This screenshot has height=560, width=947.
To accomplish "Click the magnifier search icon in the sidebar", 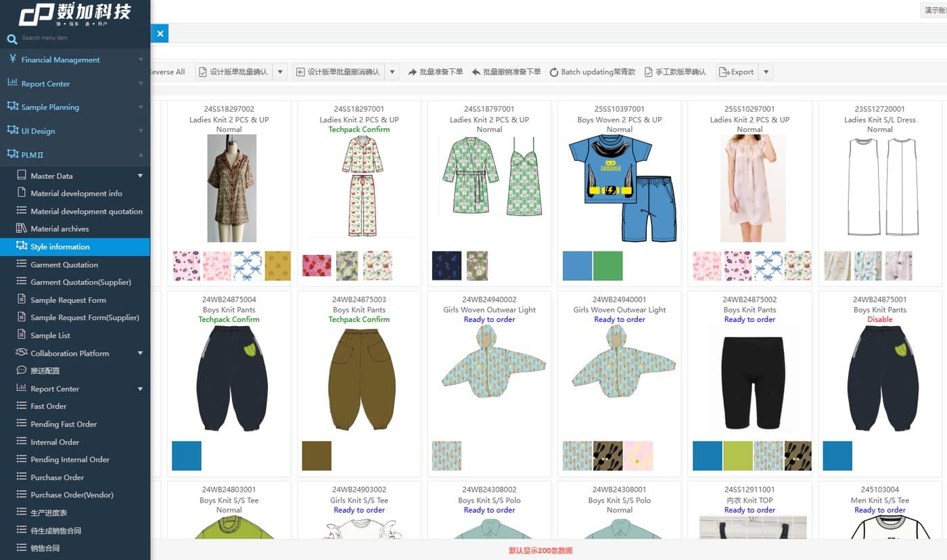I will (11, 39).
